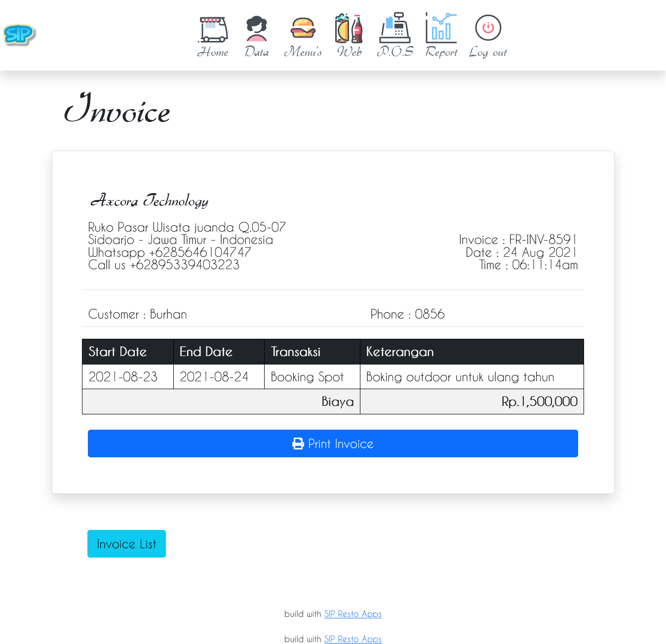This screenshot has width=666, height=644.
Task: Select the Date : 24 Aug 2021 text
Action: point(521,252)
